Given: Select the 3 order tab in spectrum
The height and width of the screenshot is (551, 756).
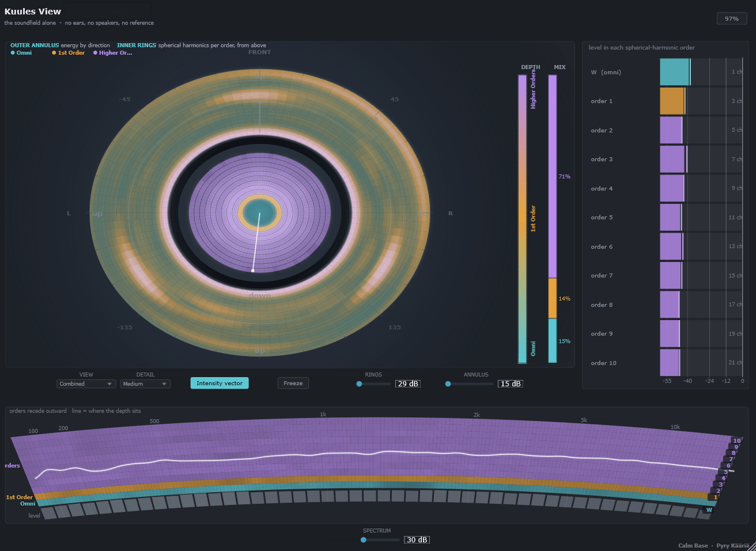Looking at the screenshot, I should [720, 485].
